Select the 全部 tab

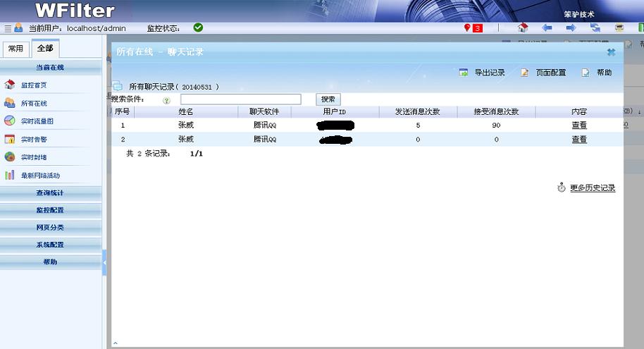tap(45, 49)
